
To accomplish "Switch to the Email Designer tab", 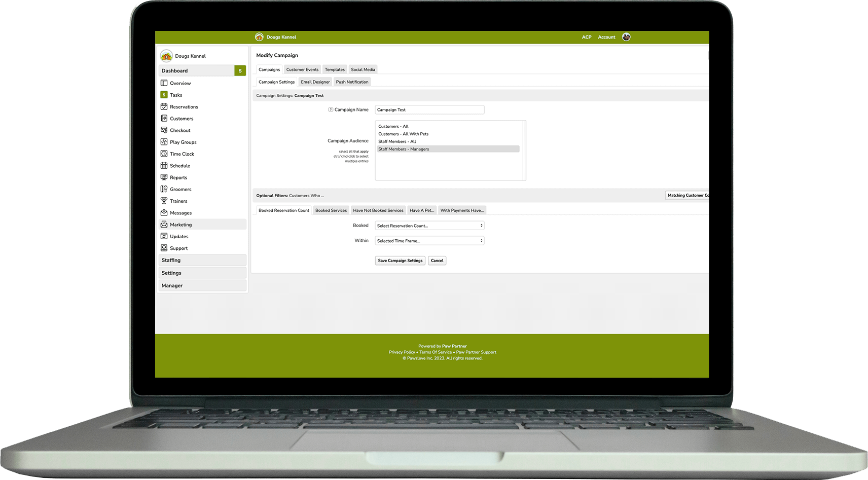I will click(x=315, y=82).
